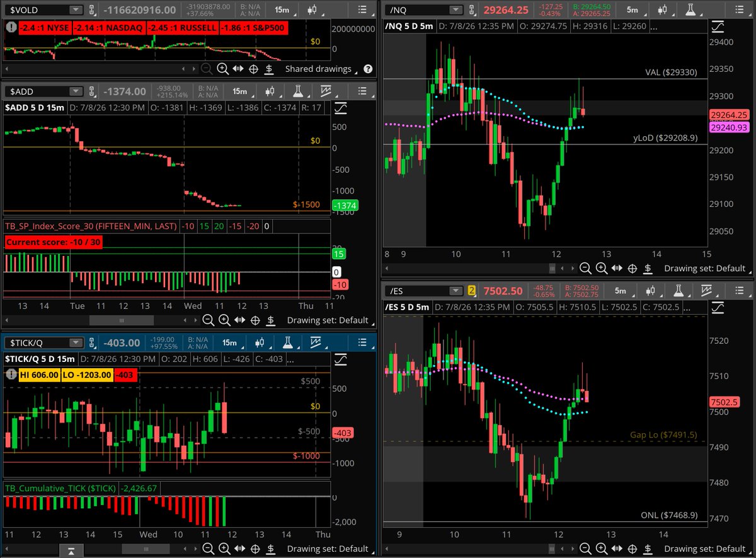Zoom out on the /NQ chart
The image size is (756, 558).
(585, 269)
